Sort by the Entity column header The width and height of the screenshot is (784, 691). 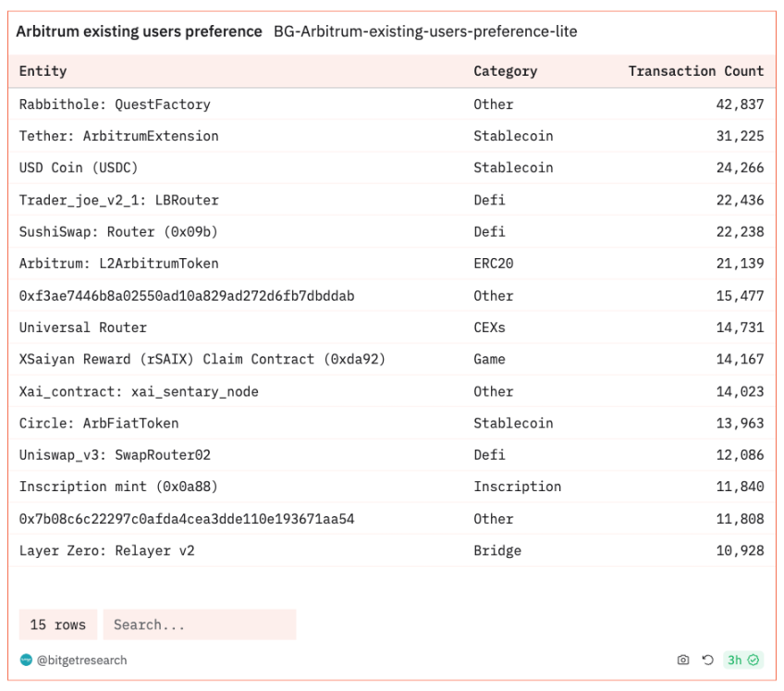coord(43,71)
